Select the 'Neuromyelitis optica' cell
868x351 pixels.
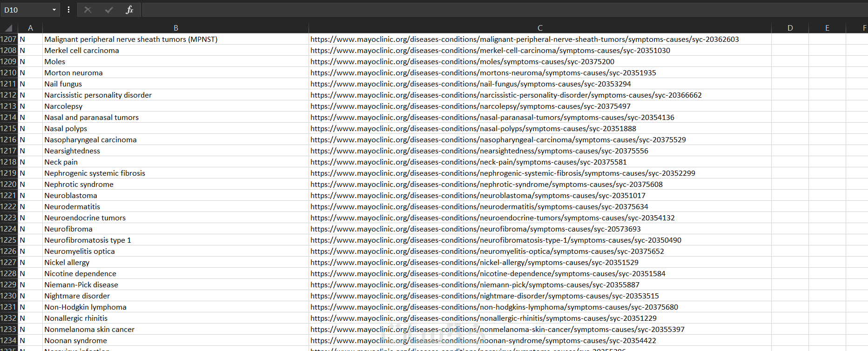[175, 251]
